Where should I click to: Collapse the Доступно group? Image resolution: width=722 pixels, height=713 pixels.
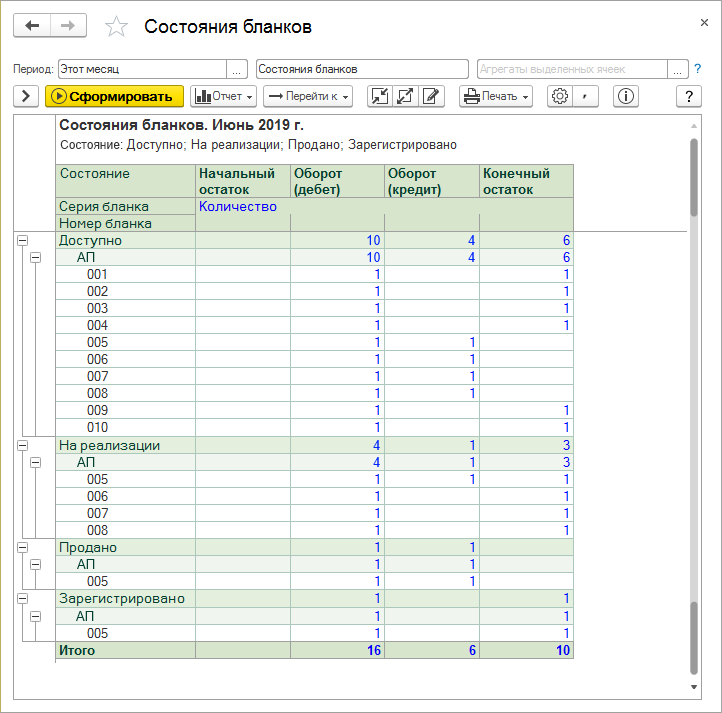[x=22, y=241]
